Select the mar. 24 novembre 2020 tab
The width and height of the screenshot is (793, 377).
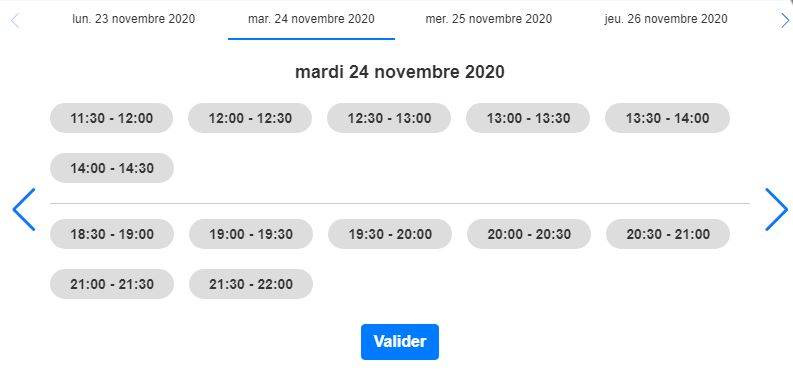click(x=311, y=19)
